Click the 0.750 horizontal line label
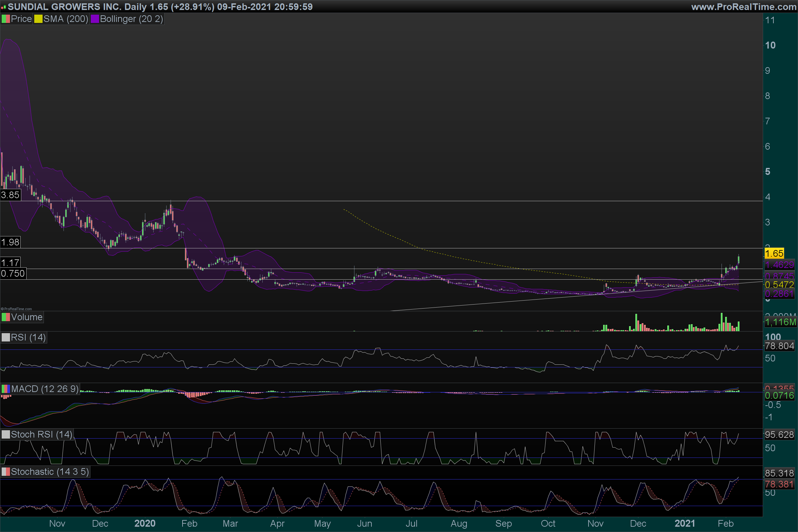This screenshot has width=798, height=532. point(13,273)
